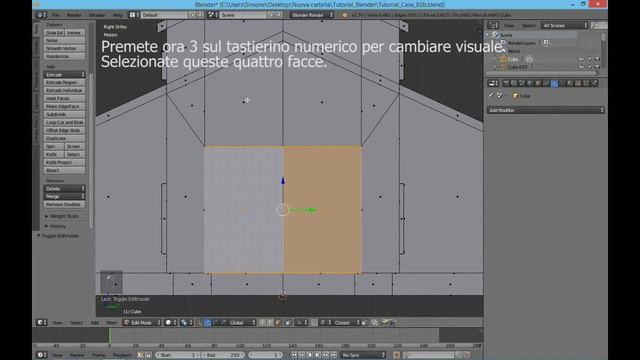Screen dimensions: 640x360
Task: Open the outliner editor type selector
Action: pyautogui.click(x=493, y=25)
